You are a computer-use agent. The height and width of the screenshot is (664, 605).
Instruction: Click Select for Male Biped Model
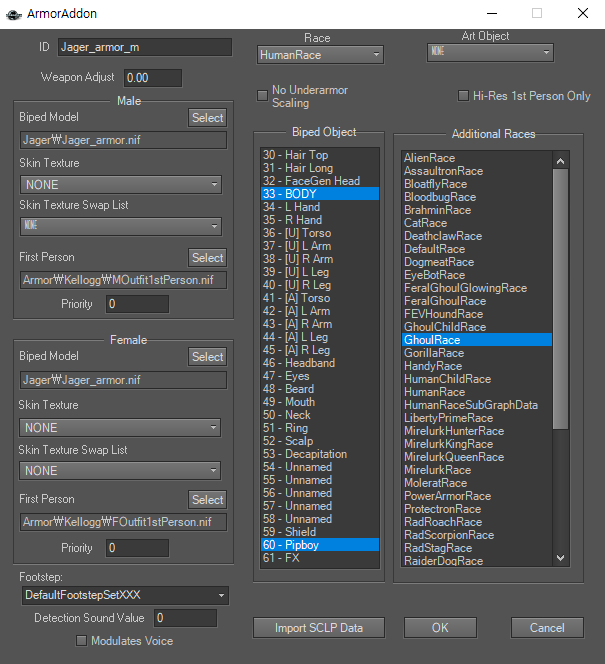click(207, 118)
